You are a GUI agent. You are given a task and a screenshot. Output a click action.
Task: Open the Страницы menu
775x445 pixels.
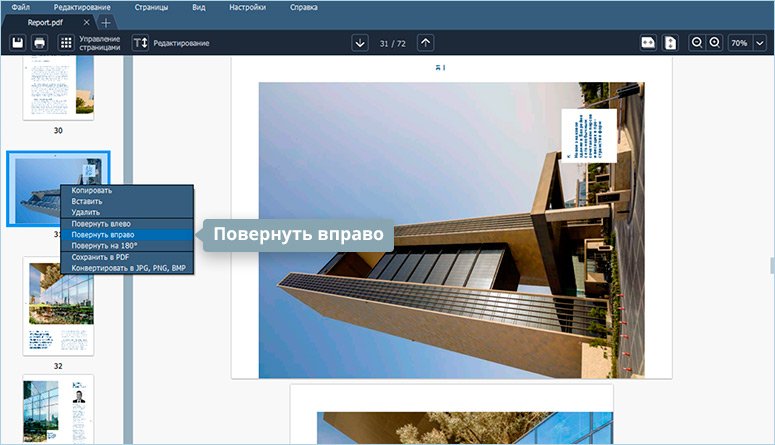click(151, 7)
